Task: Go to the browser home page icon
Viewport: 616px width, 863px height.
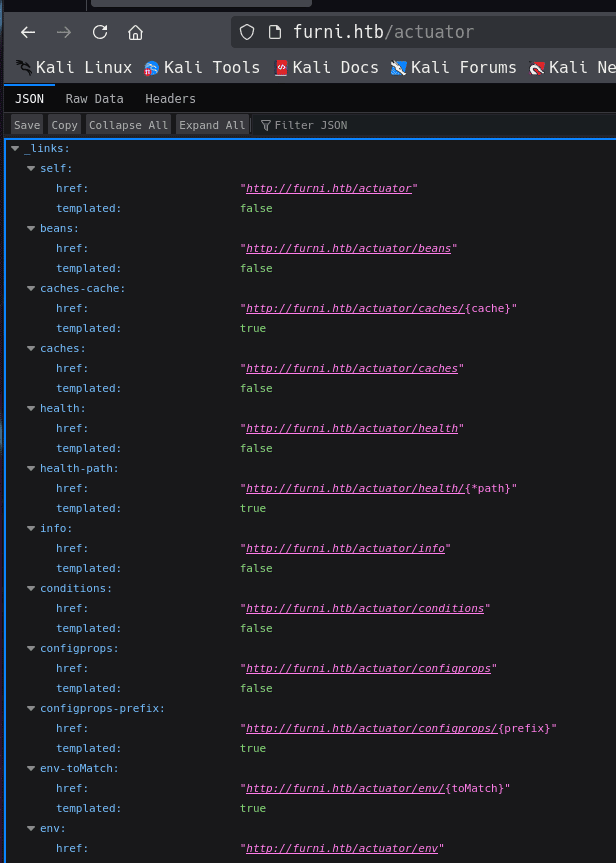Action: point(136,32)
